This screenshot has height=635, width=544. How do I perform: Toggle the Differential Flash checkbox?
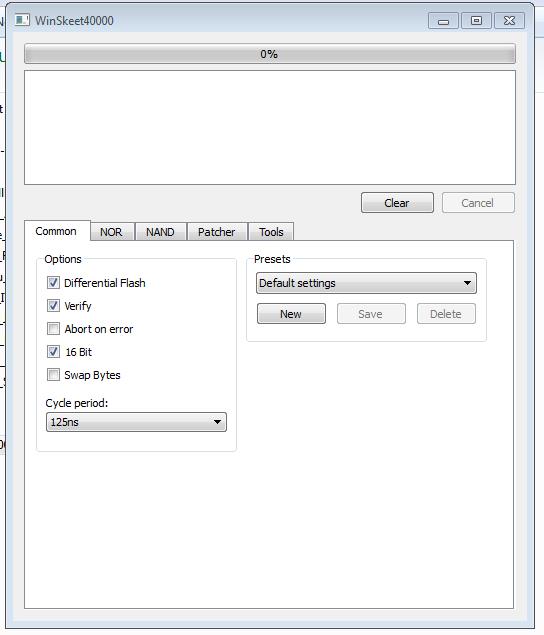53,283
